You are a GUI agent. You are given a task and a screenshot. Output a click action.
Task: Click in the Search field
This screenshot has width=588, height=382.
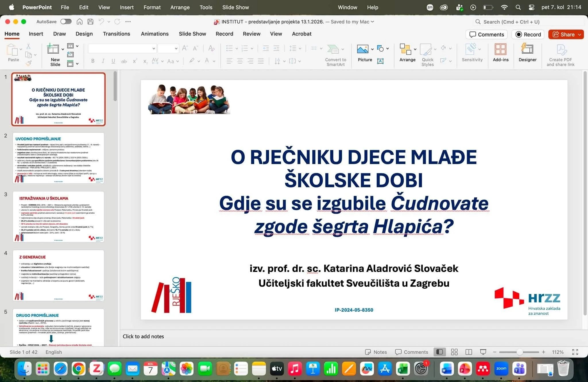point(528,22)
